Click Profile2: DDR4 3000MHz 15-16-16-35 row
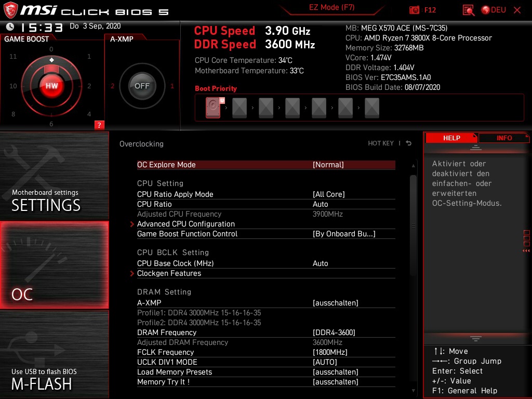The width and height of the screenshot is (532, 399). 199,323
